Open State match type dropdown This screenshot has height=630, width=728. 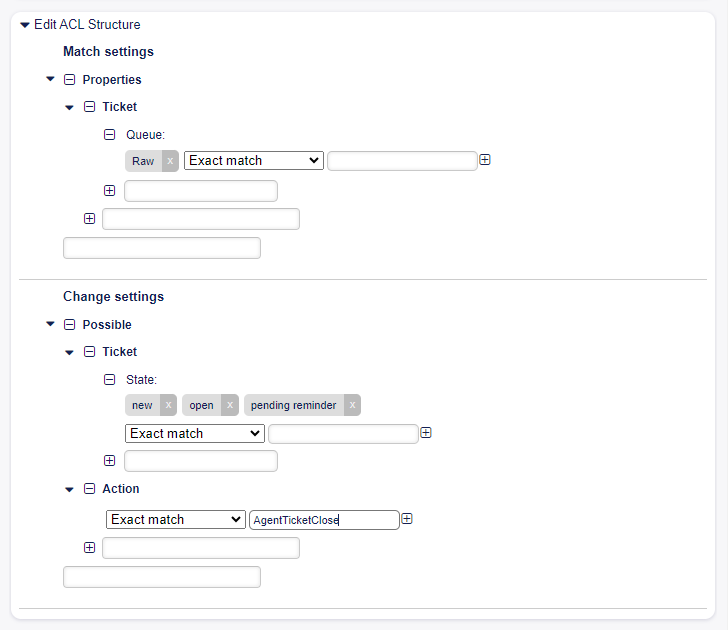coord(195,433)
